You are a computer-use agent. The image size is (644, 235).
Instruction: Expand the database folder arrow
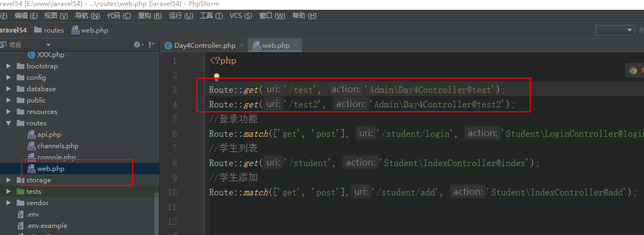pos(8,89)
